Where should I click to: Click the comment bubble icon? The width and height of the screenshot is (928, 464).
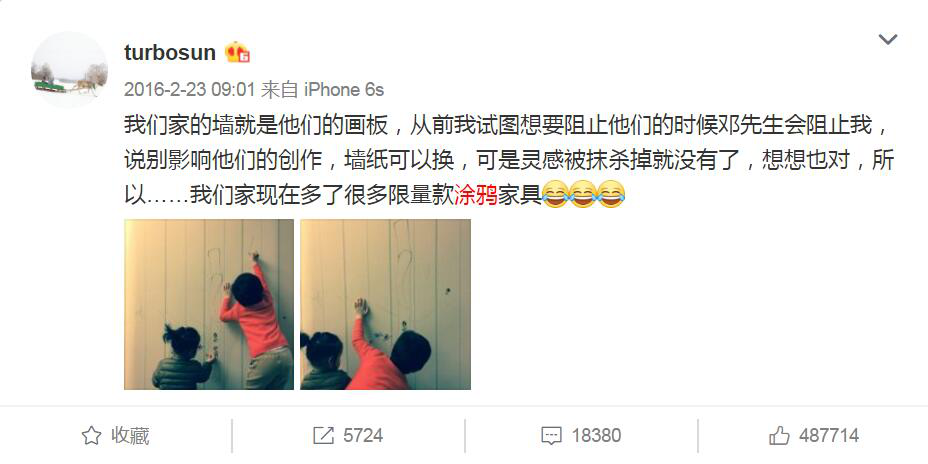click(552, 436)
